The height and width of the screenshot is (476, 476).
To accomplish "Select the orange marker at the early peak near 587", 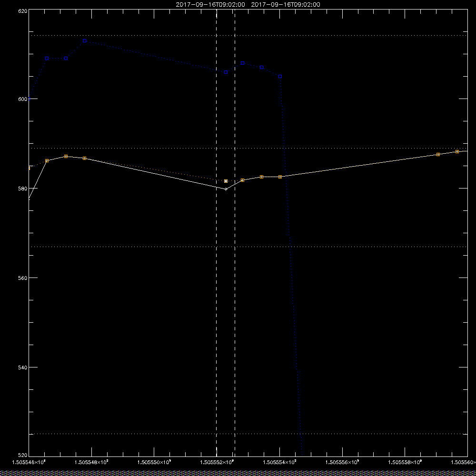I will click(x=66, y=156).
